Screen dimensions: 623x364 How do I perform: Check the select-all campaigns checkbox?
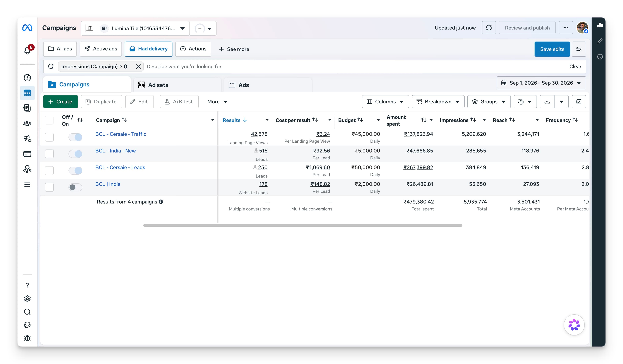[49, 120]
